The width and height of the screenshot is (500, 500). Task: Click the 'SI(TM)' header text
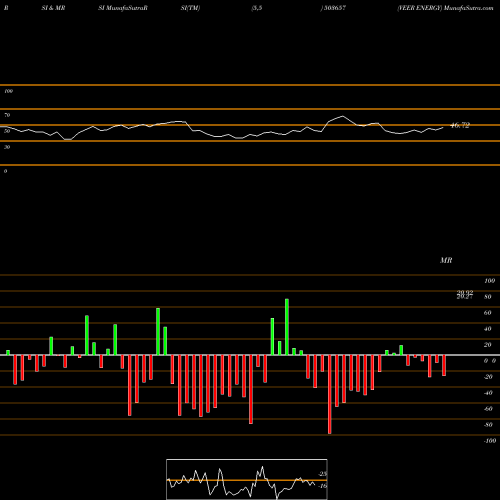[190, 8]
